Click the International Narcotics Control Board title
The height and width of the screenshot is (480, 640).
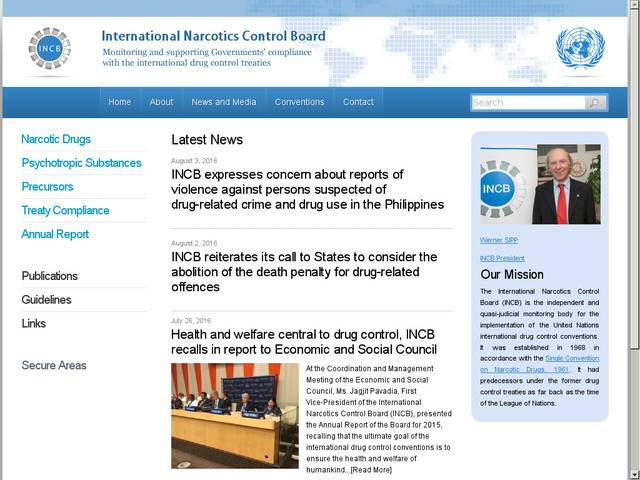pos(213,36)
